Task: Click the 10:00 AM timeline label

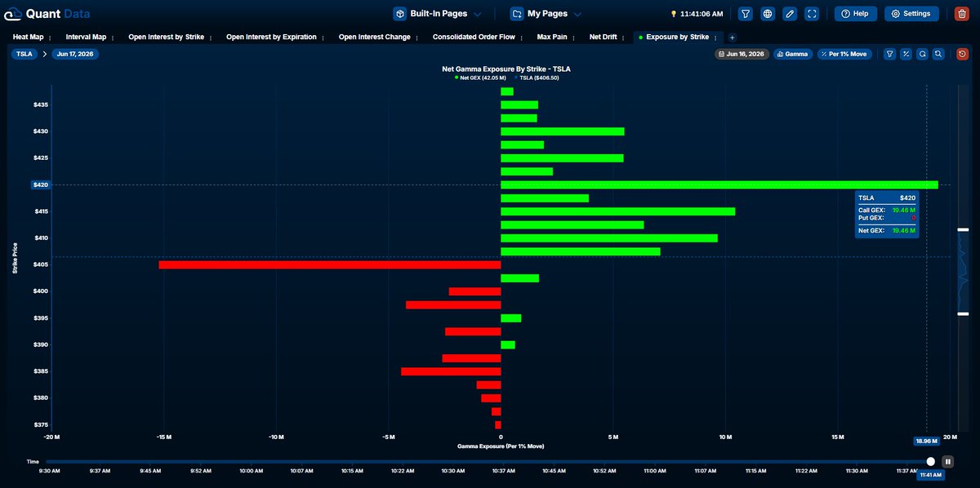Action: (251, 470)
